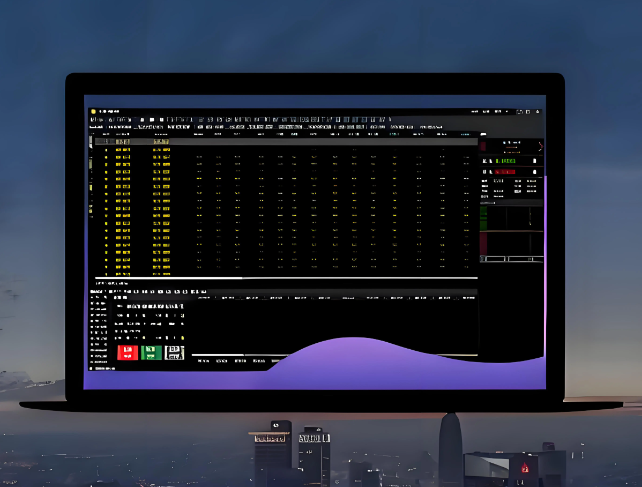This screenshot has height=487, width=642.
Task: Click the green depth bar in market depth
Action: pyautogui.click(x=484, y=218)
